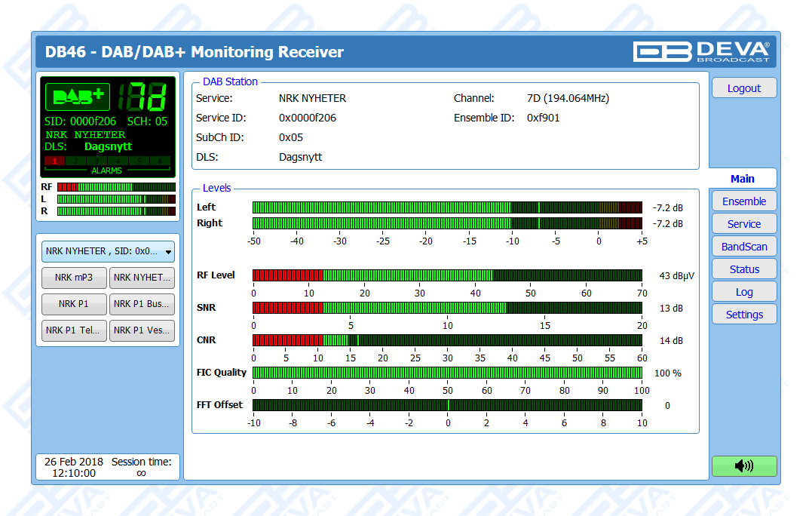Tune to the NRK P1 preset

pos(74,305)
